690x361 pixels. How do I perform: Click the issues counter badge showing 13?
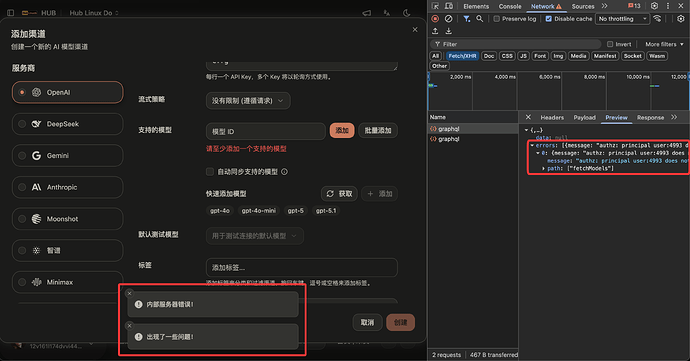pos(634,6)
